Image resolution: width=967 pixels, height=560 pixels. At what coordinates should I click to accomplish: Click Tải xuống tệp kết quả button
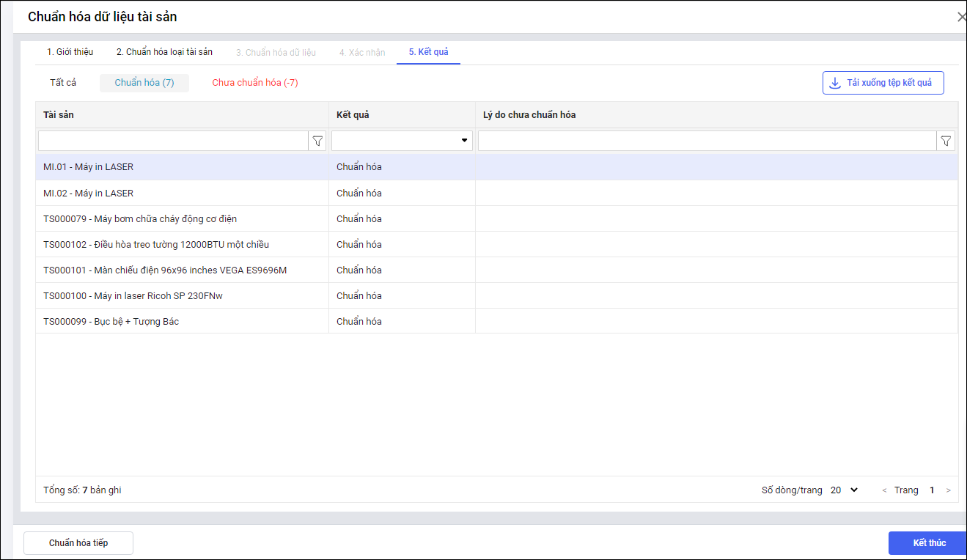(883, 83)
